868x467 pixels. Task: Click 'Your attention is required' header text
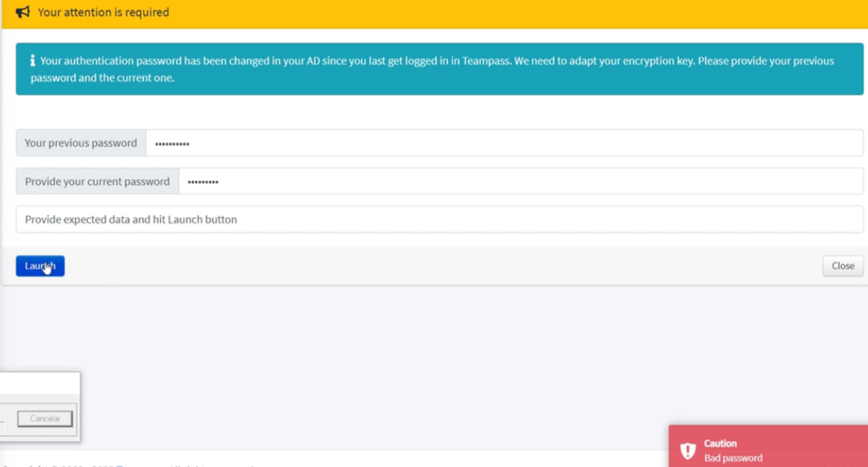coord(104,12)
